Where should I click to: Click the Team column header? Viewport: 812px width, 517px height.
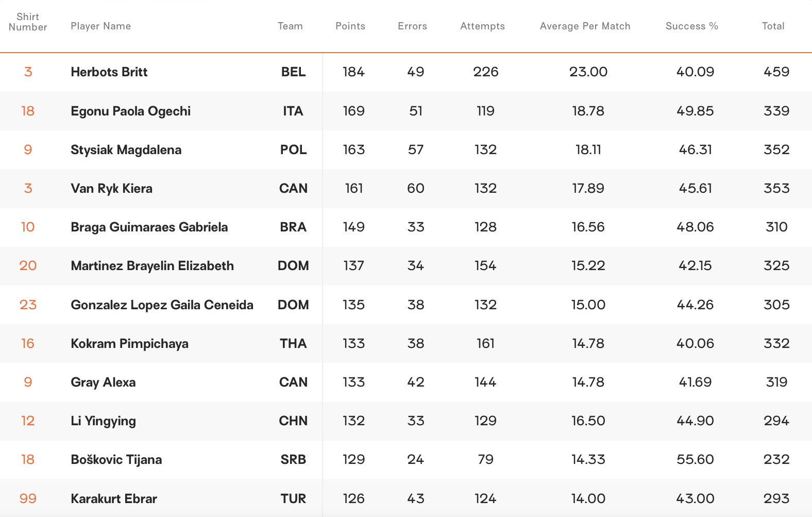(x=290, y=26)
